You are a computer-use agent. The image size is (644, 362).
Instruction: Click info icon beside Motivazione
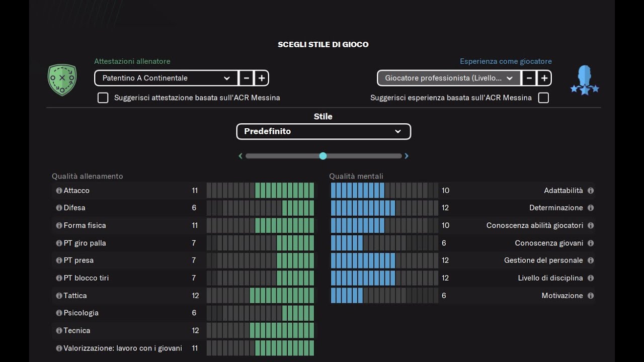pos(591,296)
